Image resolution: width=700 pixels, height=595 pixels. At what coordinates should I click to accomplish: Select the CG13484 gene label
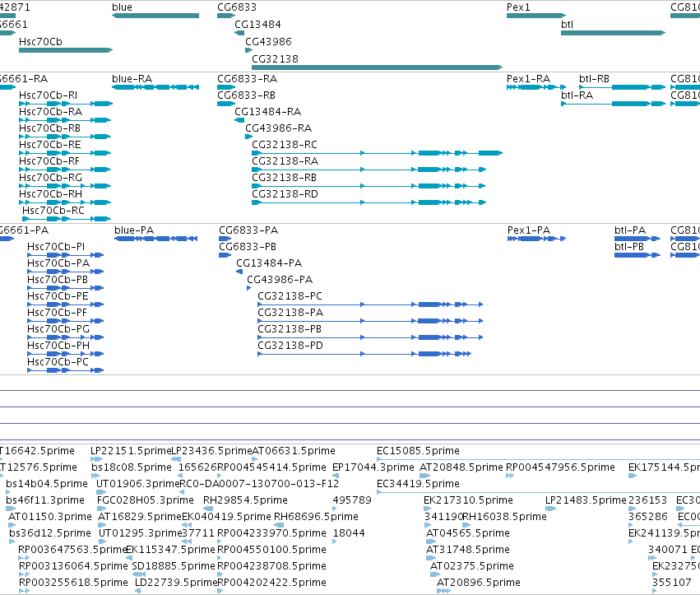coord(258,25)
